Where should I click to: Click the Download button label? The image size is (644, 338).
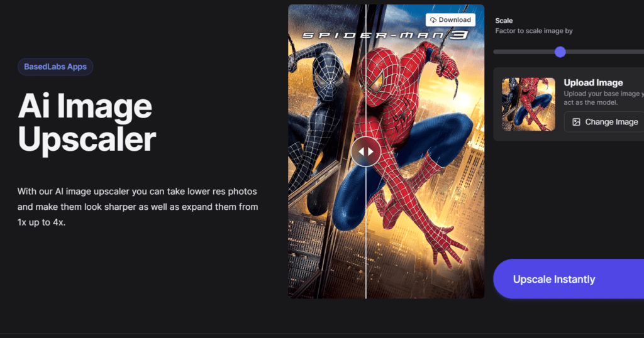(x=455, y=19)
